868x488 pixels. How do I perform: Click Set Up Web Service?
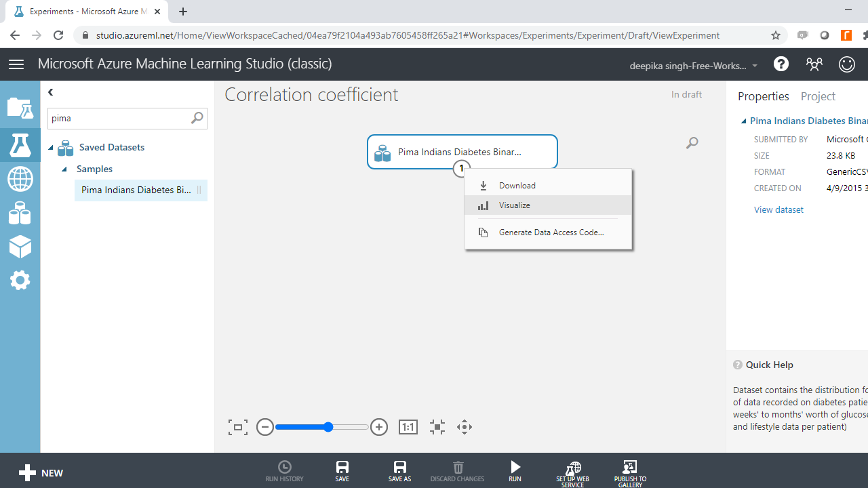point(573,474)
